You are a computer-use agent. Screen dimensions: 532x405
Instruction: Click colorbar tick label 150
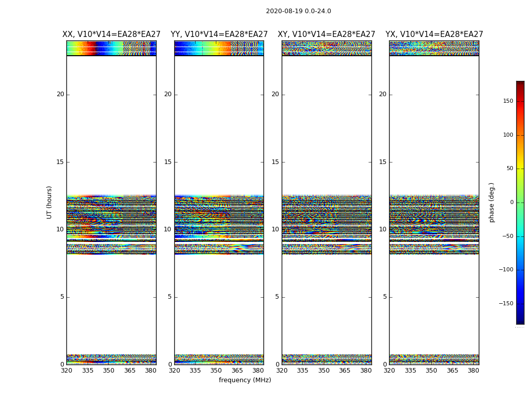point(508,101)
